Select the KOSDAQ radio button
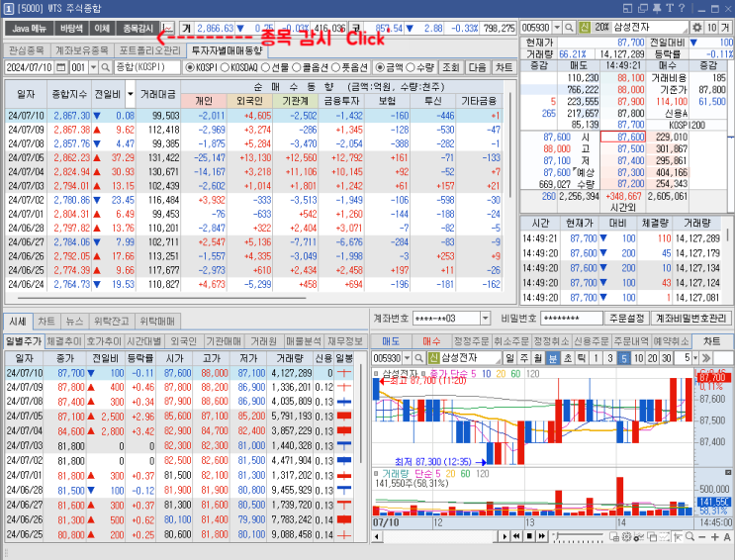Image resolution: width=735 pixels, height=560 pixels. (225, 67)
